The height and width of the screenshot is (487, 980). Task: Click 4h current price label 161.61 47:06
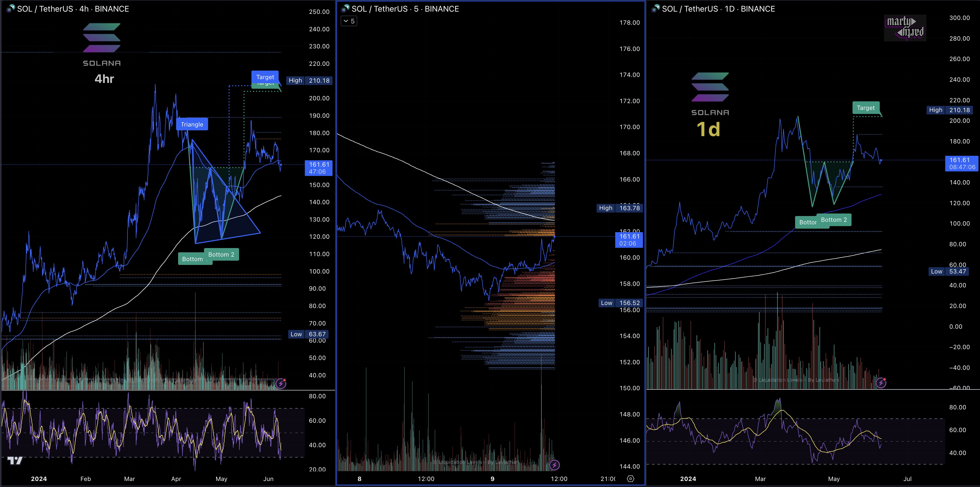318,168
